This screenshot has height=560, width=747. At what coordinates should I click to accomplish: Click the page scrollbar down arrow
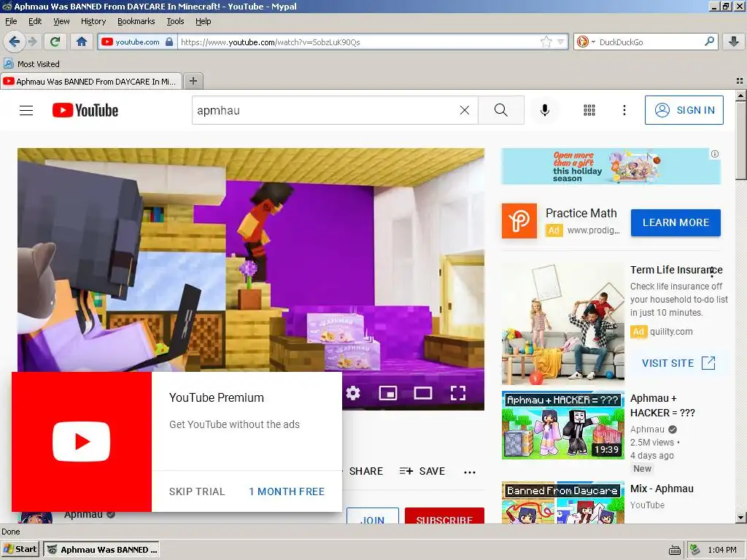[x=740, y=518]
